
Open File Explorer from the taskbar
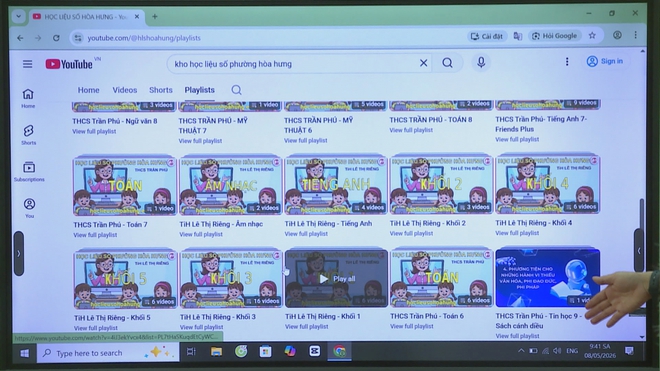coord(216,352)
